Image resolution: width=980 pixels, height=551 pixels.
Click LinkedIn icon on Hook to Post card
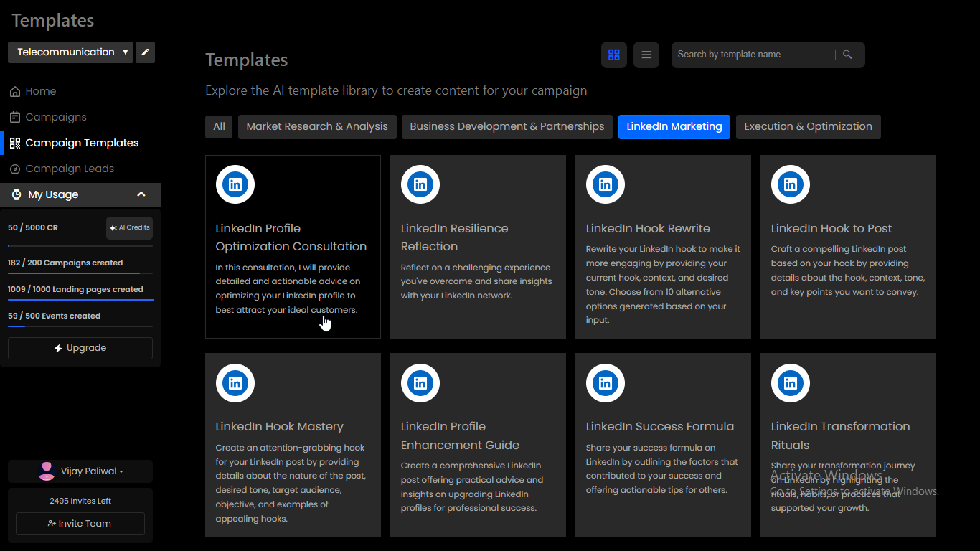[x=791, y=184]
